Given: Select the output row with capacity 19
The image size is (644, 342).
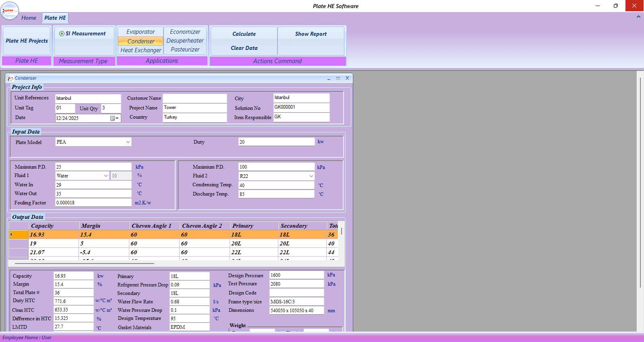Looking at the screenshot, I should click(x=173, y=243).
